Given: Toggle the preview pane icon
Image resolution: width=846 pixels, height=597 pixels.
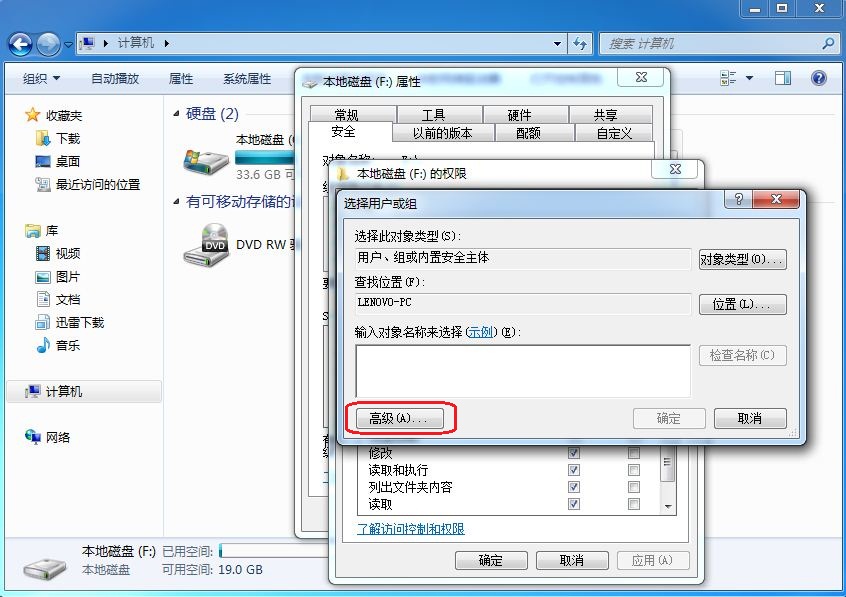Looking at the screenshot, I should tap(783, 78).
